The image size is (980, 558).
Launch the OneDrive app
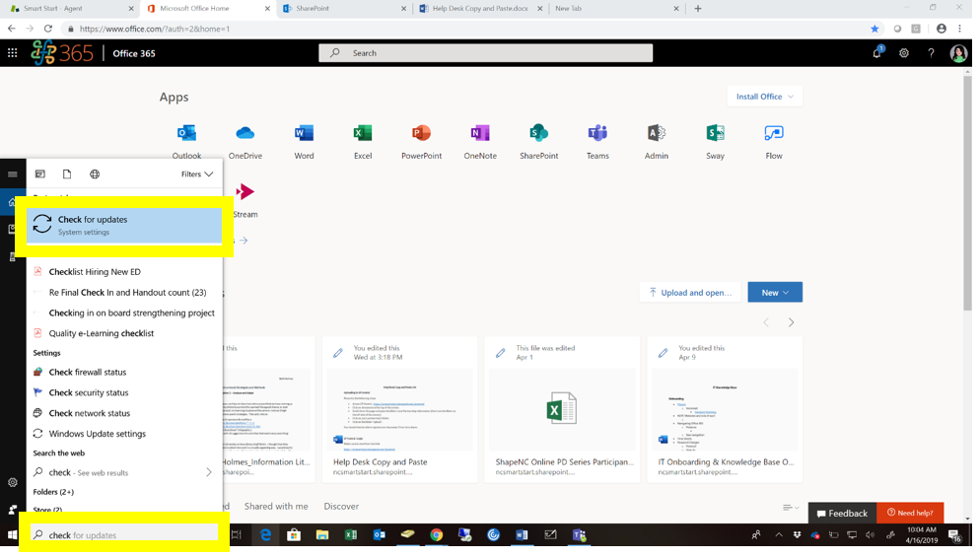245,133
